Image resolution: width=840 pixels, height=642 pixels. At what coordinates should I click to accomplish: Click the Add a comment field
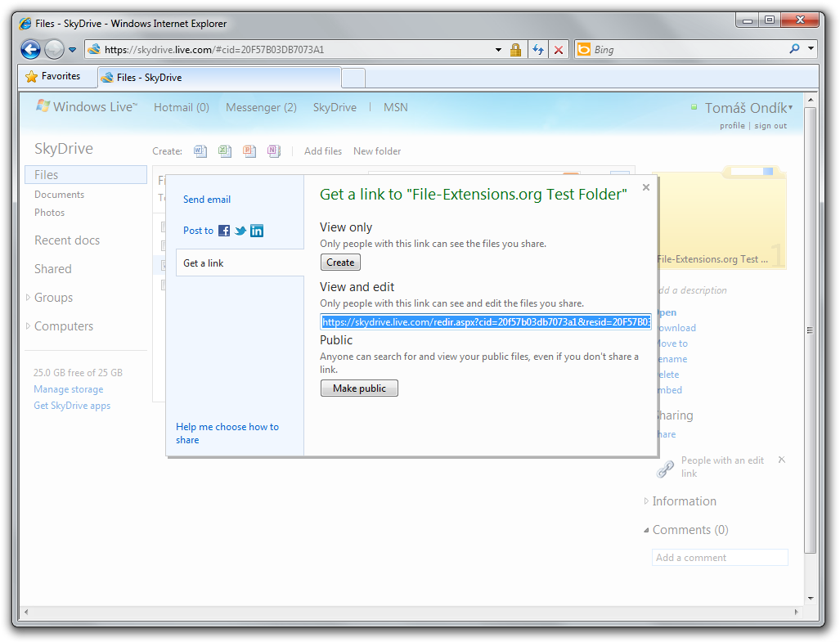click(x=720, y=557)
